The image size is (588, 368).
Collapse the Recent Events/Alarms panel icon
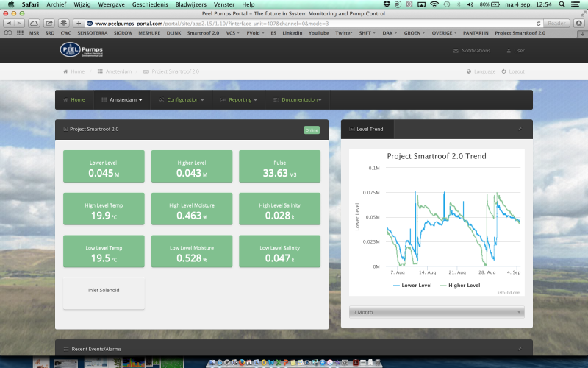pyautogui.click(x=520, y=348)
